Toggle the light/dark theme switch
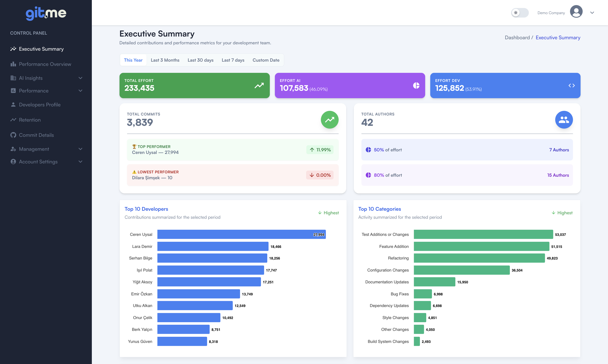Viewport: 608px width, 364px height. pos(520,13)
